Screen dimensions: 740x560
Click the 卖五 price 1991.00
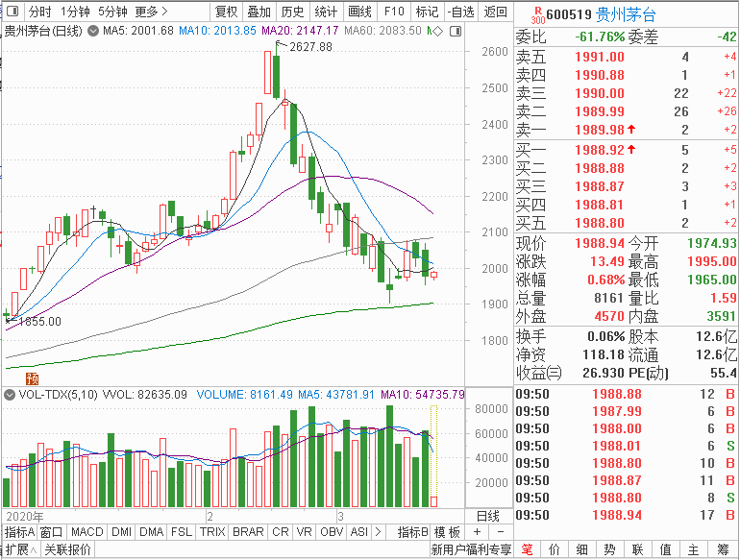600,57
